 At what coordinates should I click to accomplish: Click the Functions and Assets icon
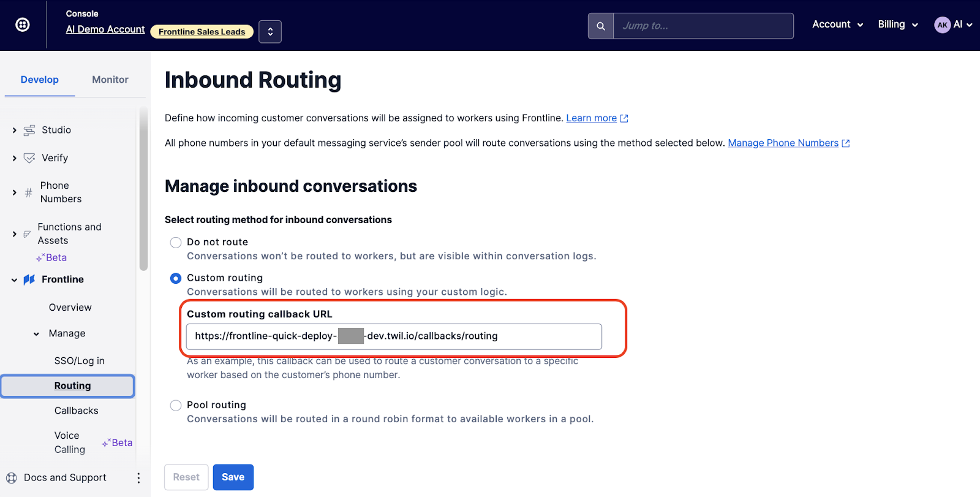(27, 234)
